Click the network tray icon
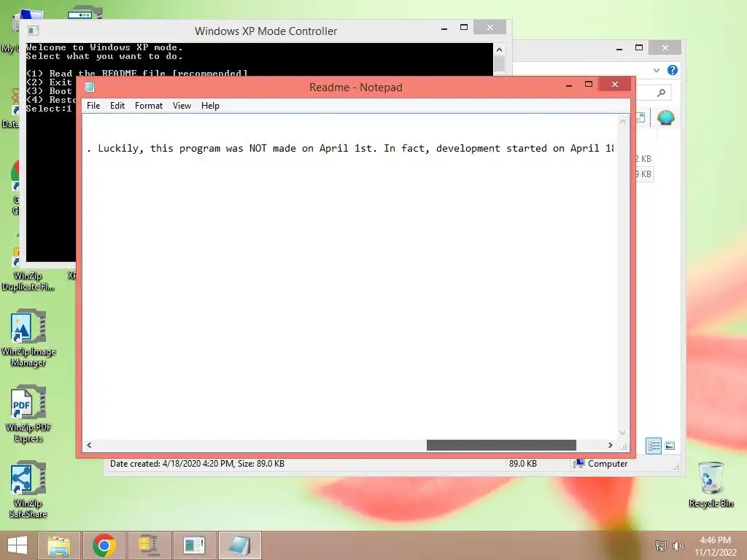This screenshot has height=560, width=747. (x=661, y=545)
